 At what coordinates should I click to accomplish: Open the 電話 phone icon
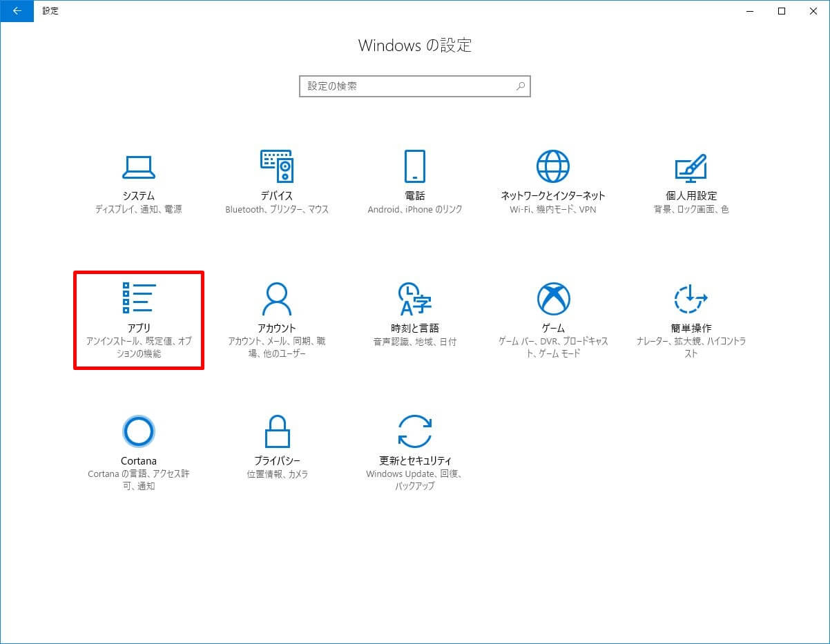(415, 166)
